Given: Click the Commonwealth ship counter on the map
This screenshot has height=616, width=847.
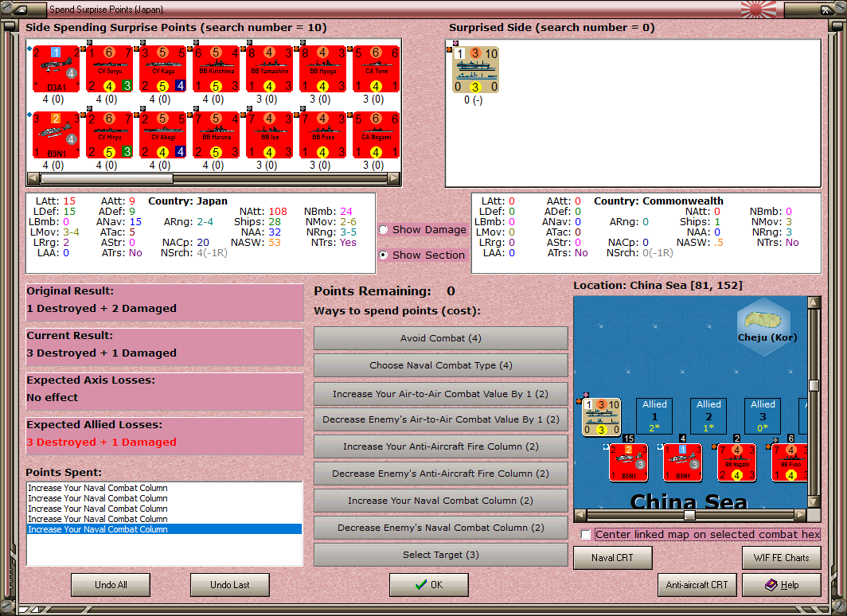Looking at the screenshot, I should click(601, 417).
